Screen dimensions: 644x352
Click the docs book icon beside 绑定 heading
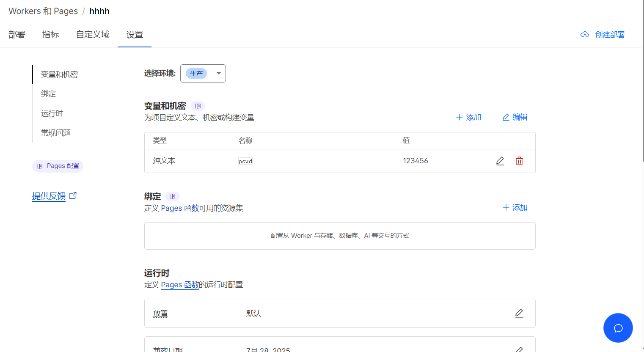[x=172, y=196]
